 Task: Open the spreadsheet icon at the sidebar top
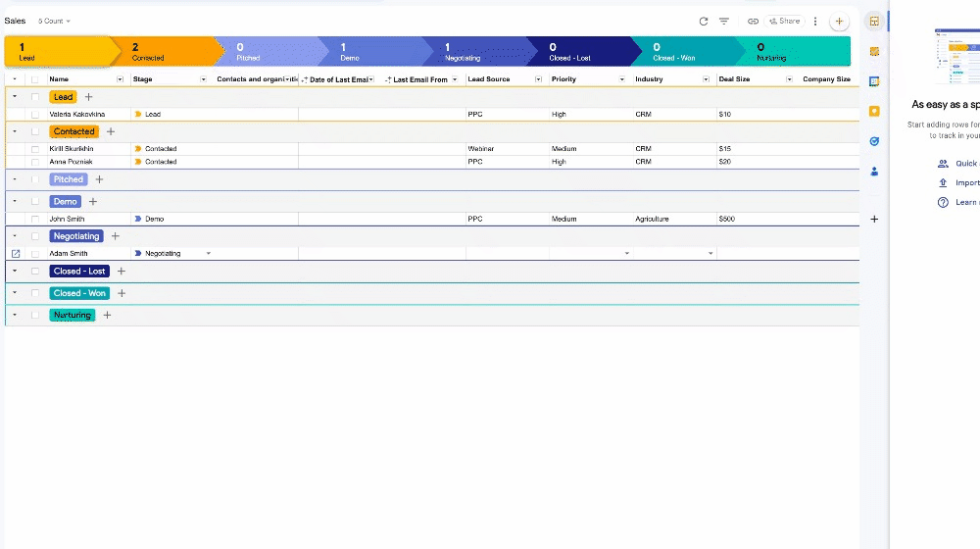click(874, 22)
